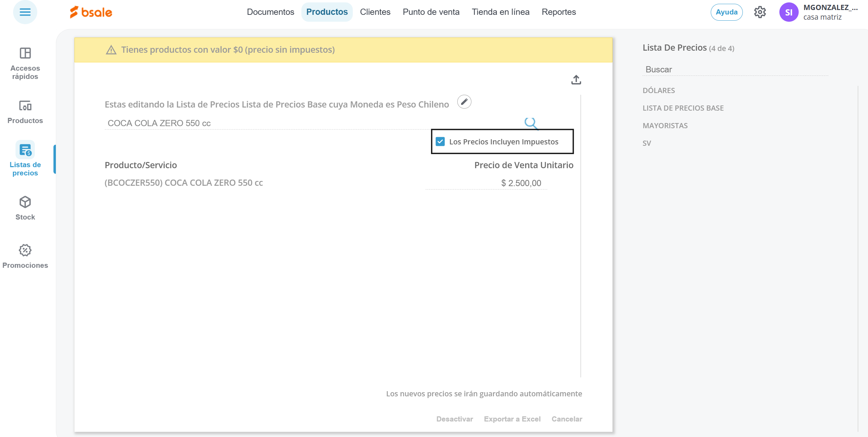Click the Buscar field in Lista De Precios

(x=735, y=70)
